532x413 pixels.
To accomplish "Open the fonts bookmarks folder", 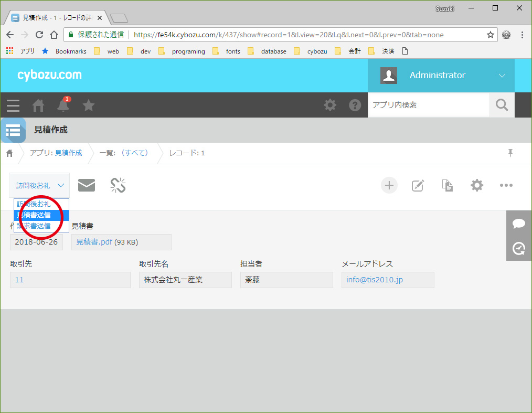I will click(x=226, y=51).
